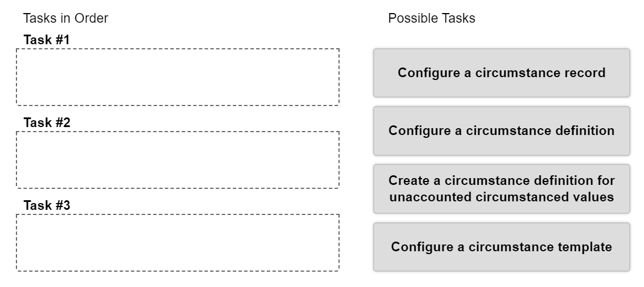The image size is (644, 287).
Task: Select the two-line 'Create a circumstance definition' tile
Action: click(501, 189)
